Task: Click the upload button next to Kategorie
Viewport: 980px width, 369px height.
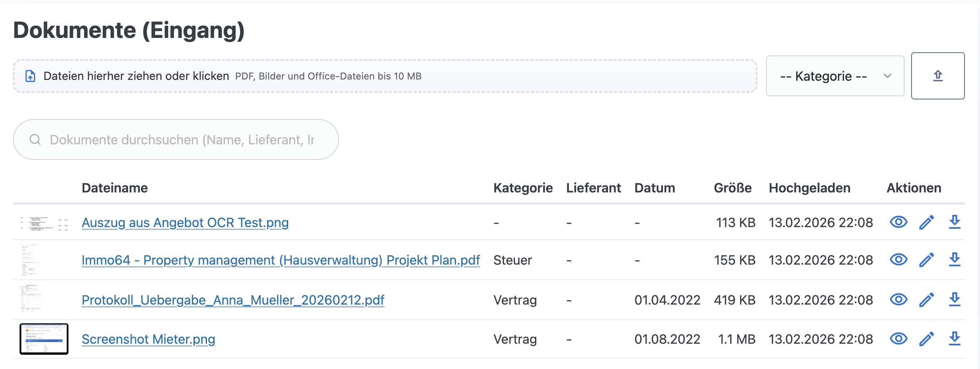Action: click(x=938, y=76)
